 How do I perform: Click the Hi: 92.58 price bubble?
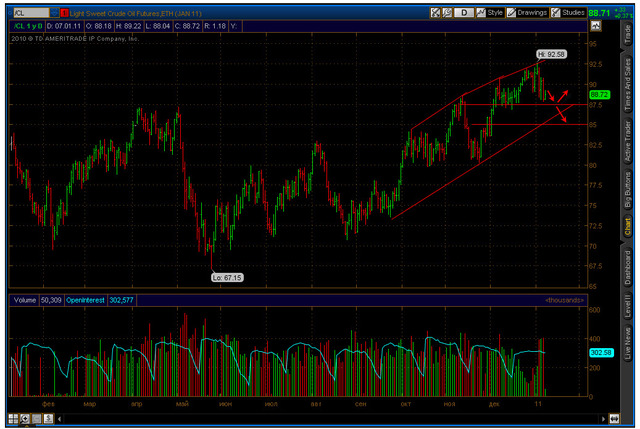click(551, 54)
